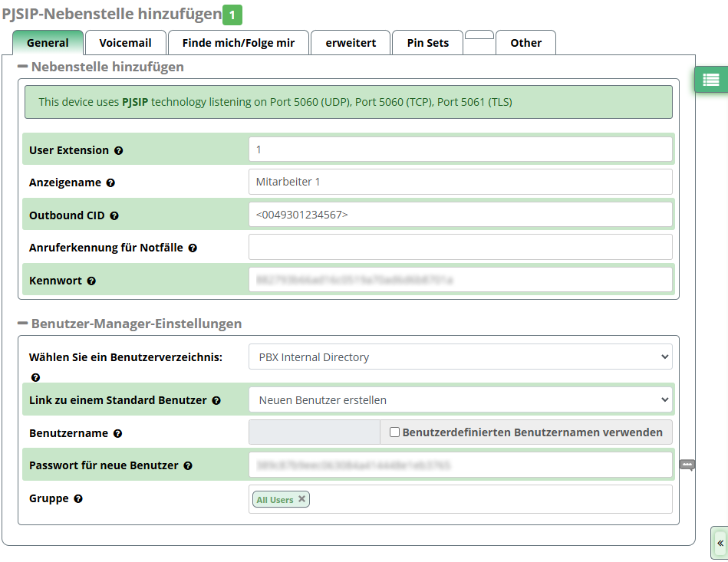
Task: Open the green list menu icon
Action: (x=710, y=79)
